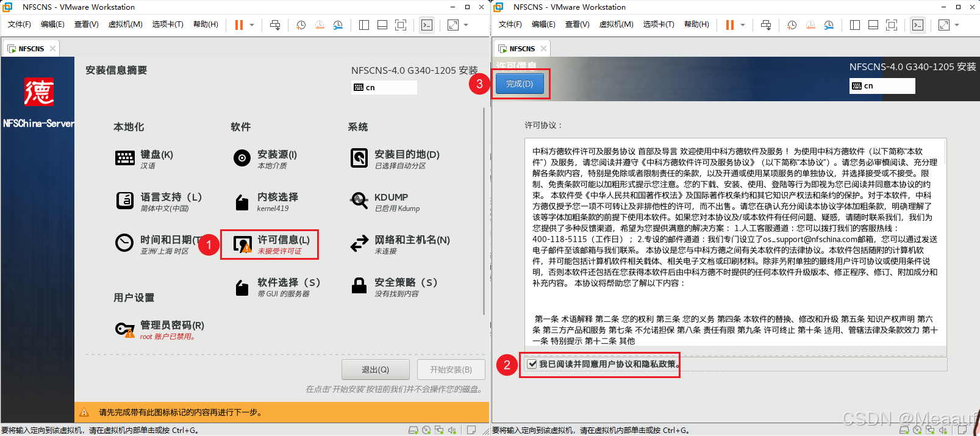
Task: Click stretch guest icon in right window
Action: pos(944,25)
